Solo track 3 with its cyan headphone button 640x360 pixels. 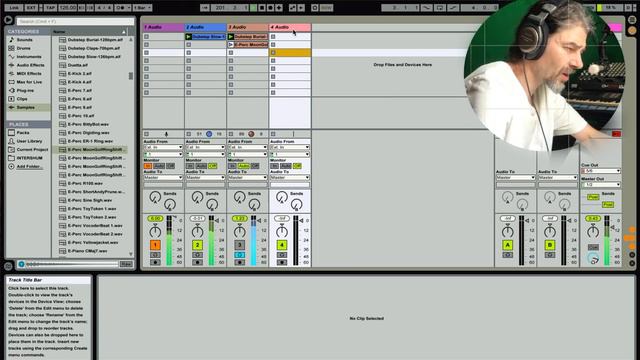tap(240, 255)
